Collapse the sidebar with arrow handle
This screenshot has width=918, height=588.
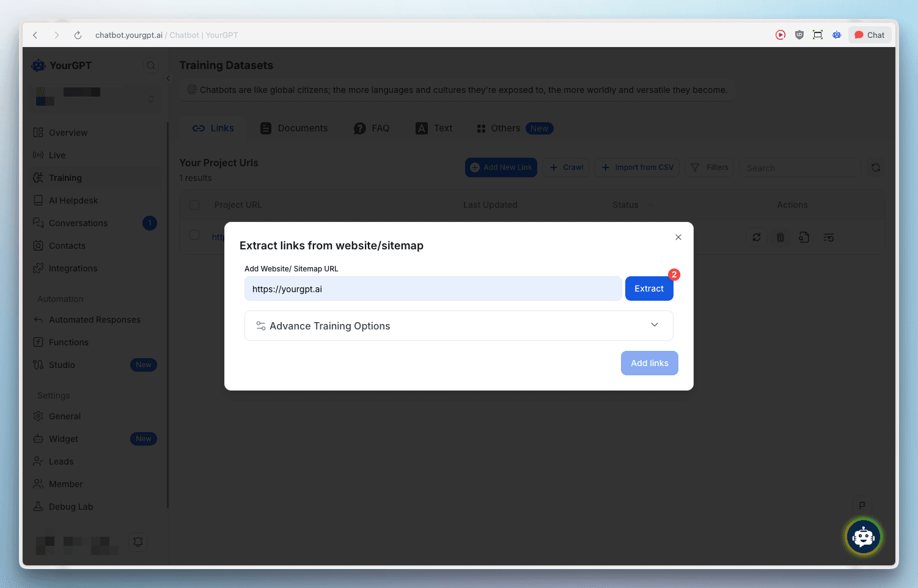click(x=168, y=78)
